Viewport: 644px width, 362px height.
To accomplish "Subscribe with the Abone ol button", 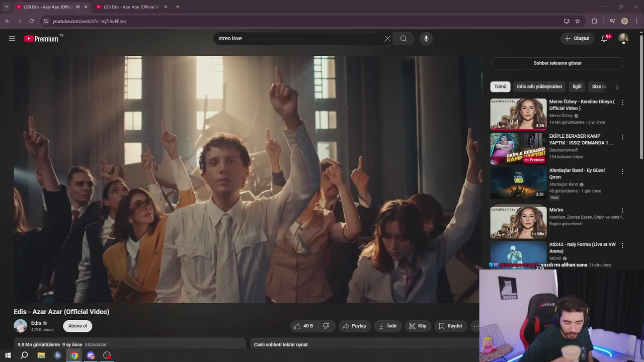I will point(77,326).
